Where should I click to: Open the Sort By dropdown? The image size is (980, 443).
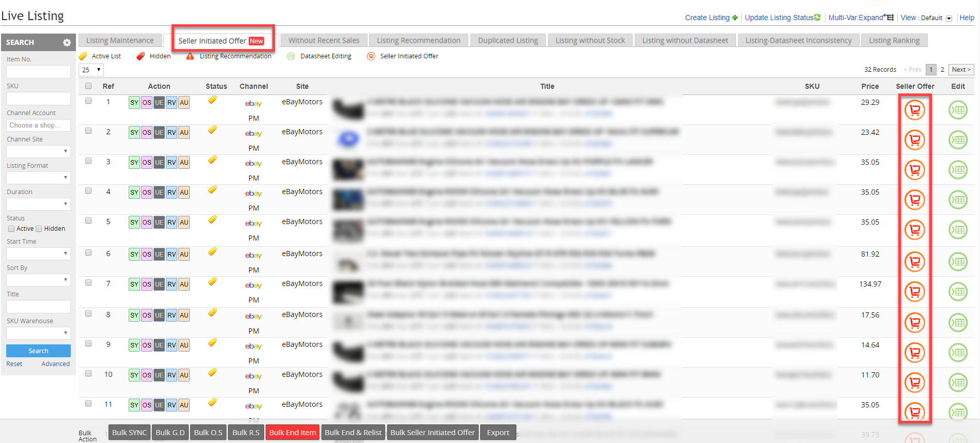tap(38, 280)
